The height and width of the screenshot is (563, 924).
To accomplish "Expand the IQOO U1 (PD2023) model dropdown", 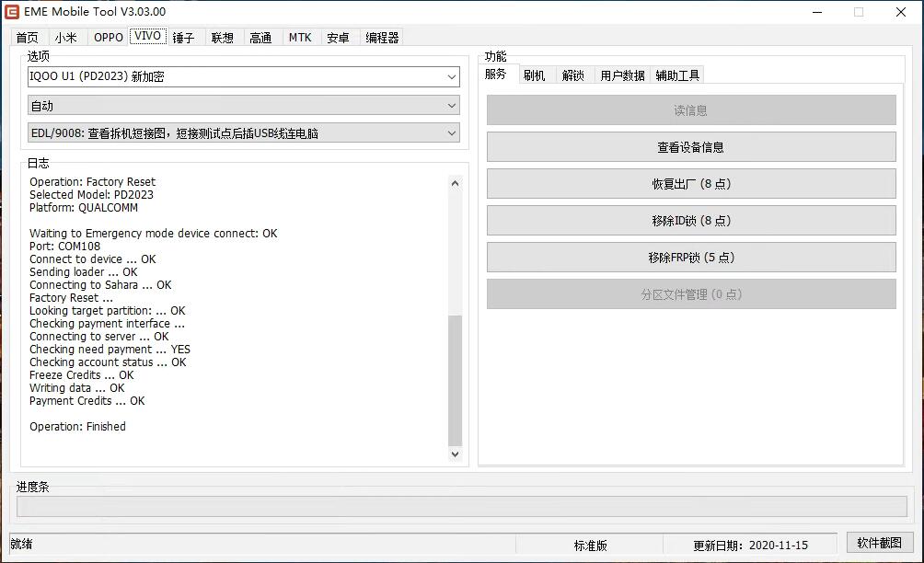I will pos(243,76).
